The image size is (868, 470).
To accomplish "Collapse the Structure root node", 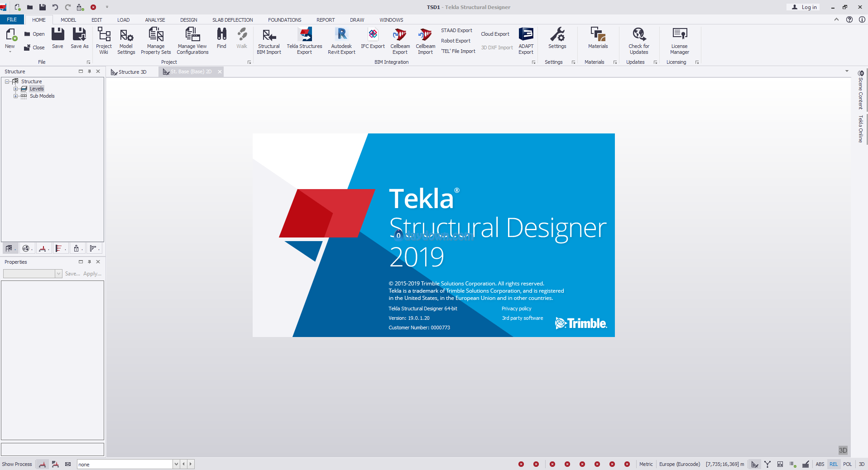I will 7,81.
